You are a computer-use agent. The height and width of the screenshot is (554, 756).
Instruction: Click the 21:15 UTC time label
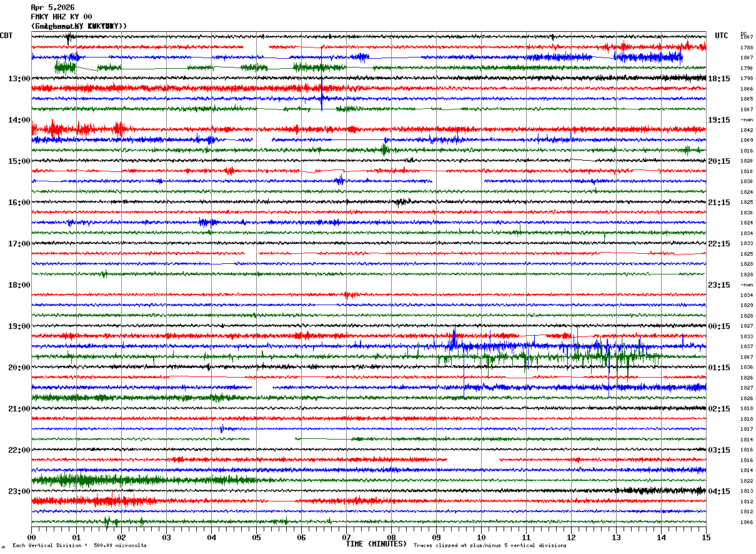tap(719, 202)
